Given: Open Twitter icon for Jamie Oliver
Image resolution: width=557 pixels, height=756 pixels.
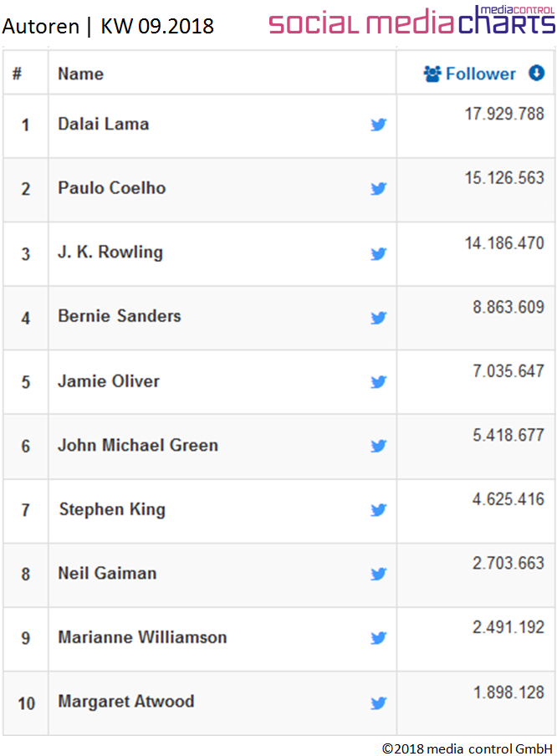Looking at the screenshot, I should 379,382.
